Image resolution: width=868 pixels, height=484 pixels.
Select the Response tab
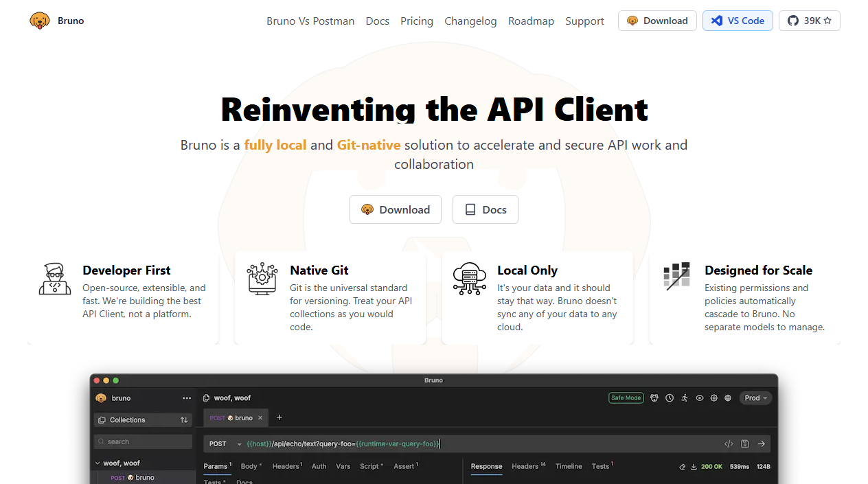click(486, 467)
